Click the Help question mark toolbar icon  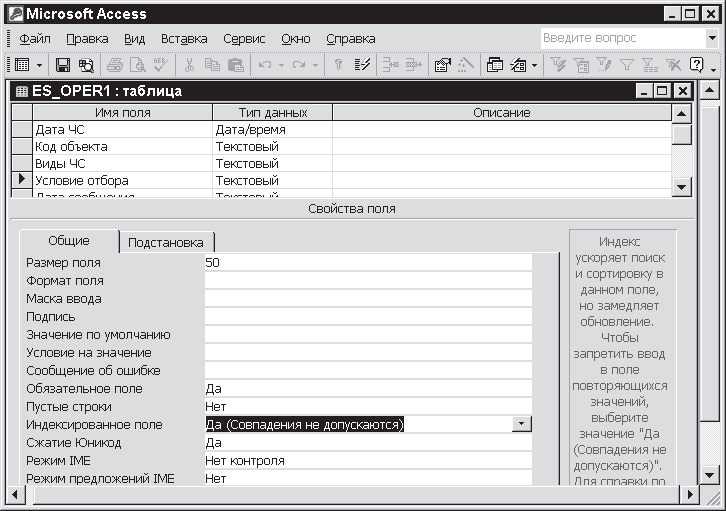click(x=696, y=65)
